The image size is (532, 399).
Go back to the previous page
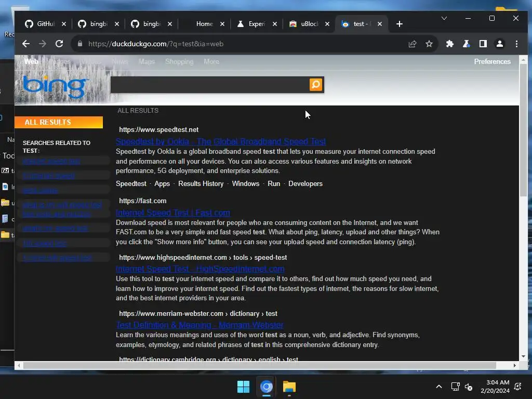click(x=26, y=44)
